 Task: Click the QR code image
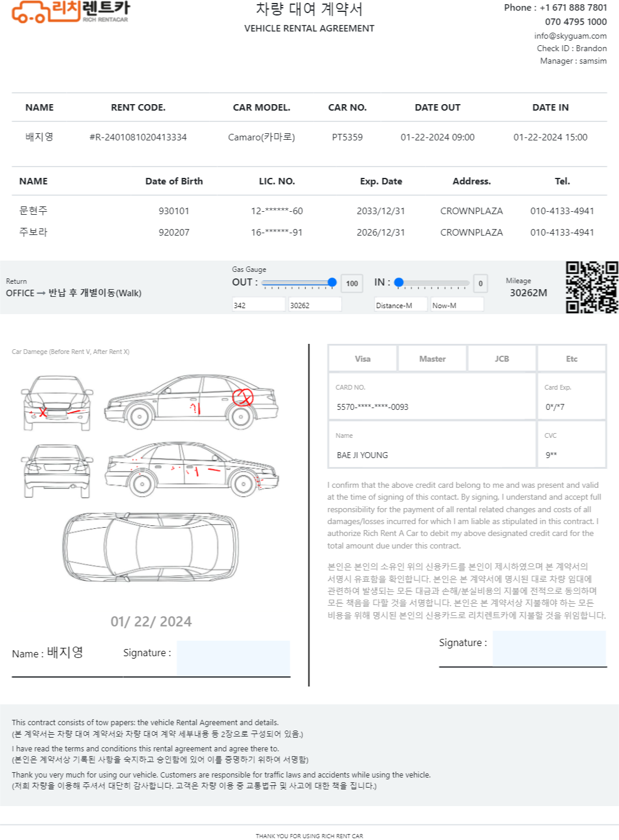click(x=592, y=287)
